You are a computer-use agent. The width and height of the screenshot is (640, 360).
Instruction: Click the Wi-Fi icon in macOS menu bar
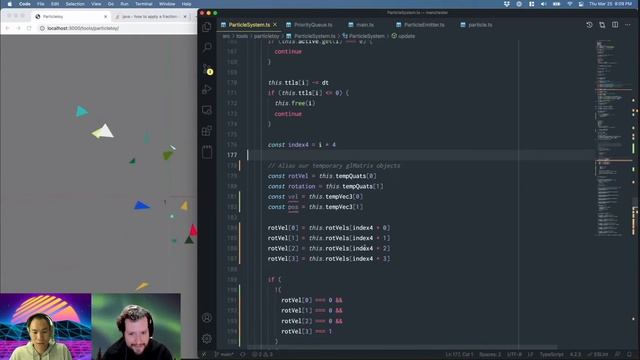pyautogui.click(x=570, y=4)
